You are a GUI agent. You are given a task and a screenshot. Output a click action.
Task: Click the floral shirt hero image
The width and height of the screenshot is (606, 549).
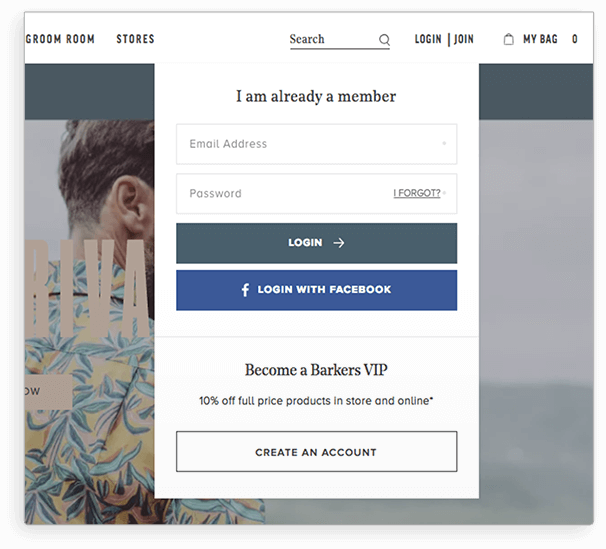pos(89,321)
